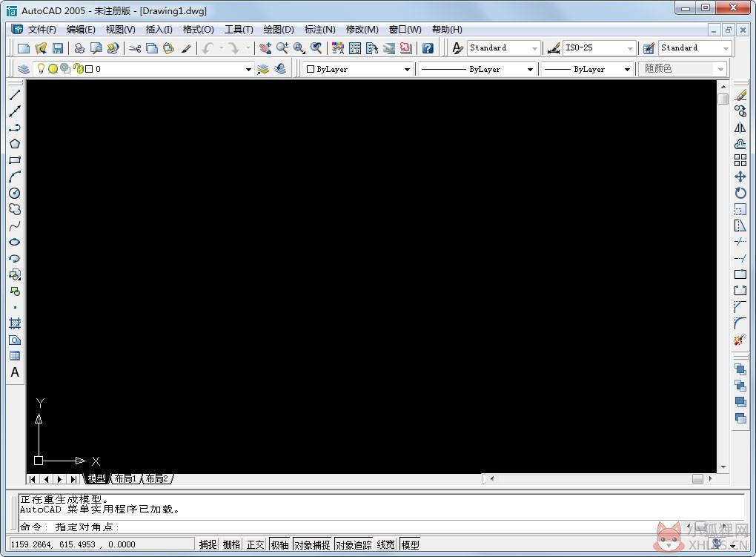Select the Revision Cloud tool
The width and height of the screenshot is (756, 557).
[15, 209]
